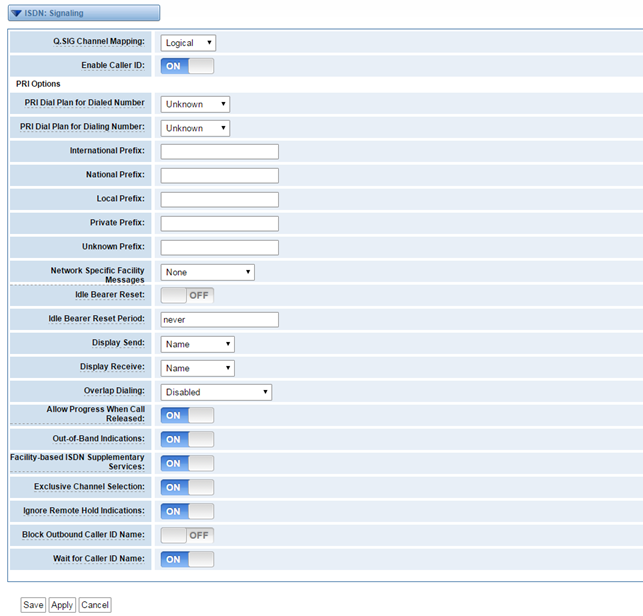The width and height of the screenshot is (643, 616).
Task: Click the Local Prefix input field
Action: coord(219,200)
